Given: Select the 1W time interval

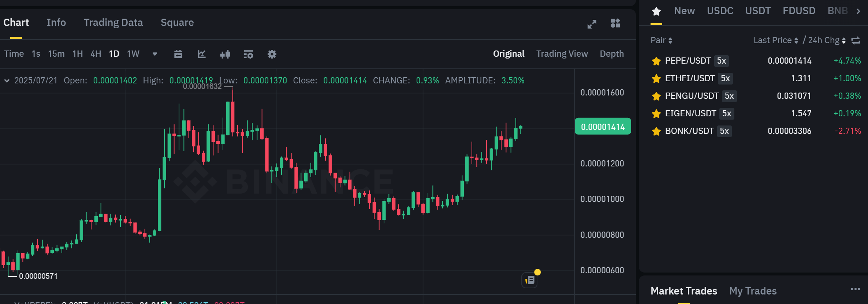Looking at the screenshot, I should pos(133,54).
